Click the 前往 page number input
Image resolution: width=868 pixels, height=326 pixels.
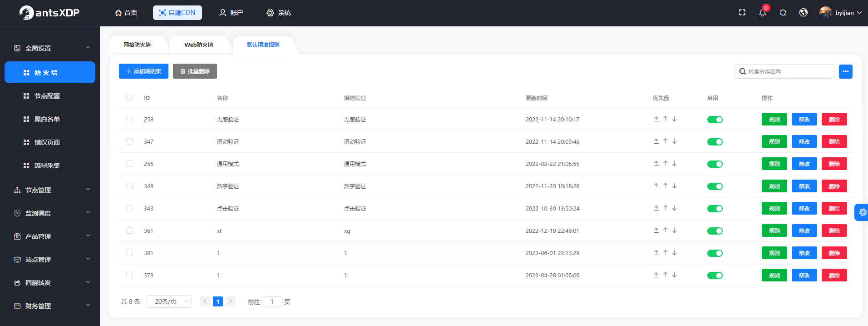coord(272,301)
